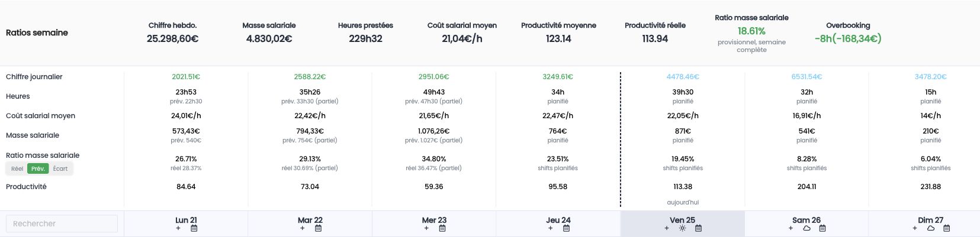Screen dimensions: 980x237
Task: Open the calendar icon under Ven 25
Action: (699, 228)
